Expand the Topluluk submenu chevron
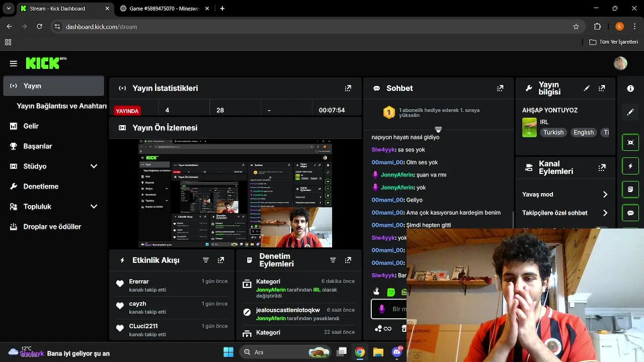This screenshot has width=644, height=362. coord(94,207)
